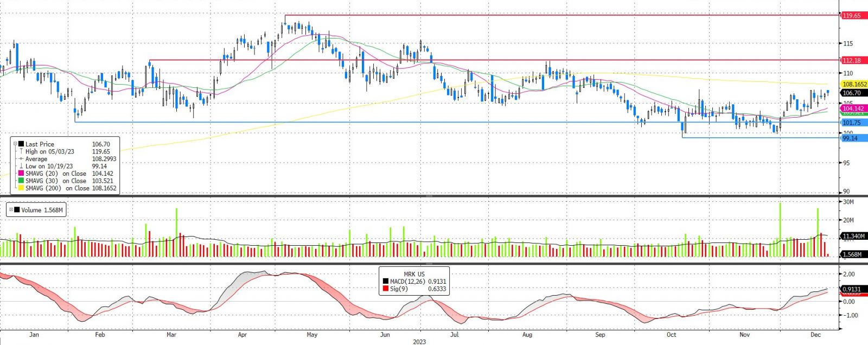Click the yellow 108.1652 axis tag

point(854,84)
